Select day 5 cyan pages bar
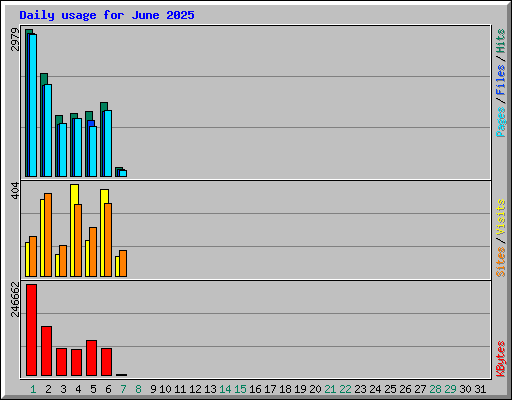 point(93,151)
